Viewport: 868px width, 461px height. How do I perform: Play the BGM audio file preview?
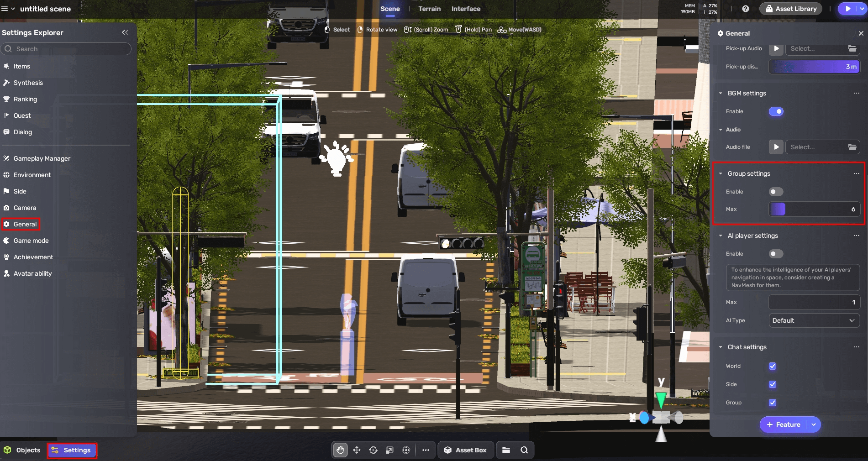click(x=776, y=147)
